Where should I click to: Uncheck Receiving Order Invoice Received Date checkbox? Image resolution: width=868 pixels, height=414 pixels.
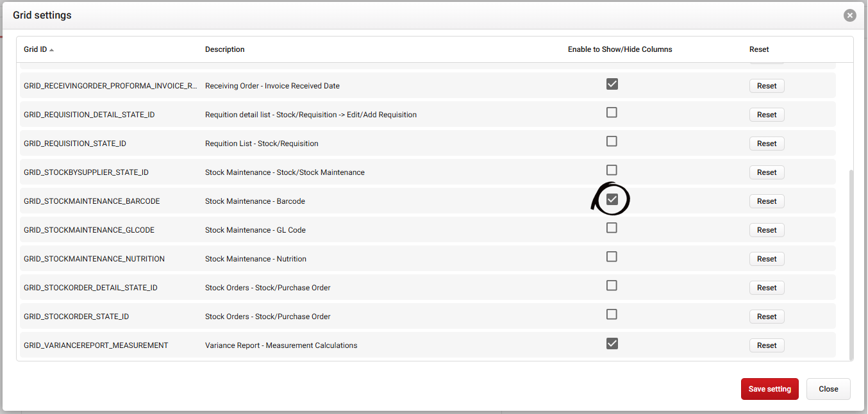pos(612,84)
